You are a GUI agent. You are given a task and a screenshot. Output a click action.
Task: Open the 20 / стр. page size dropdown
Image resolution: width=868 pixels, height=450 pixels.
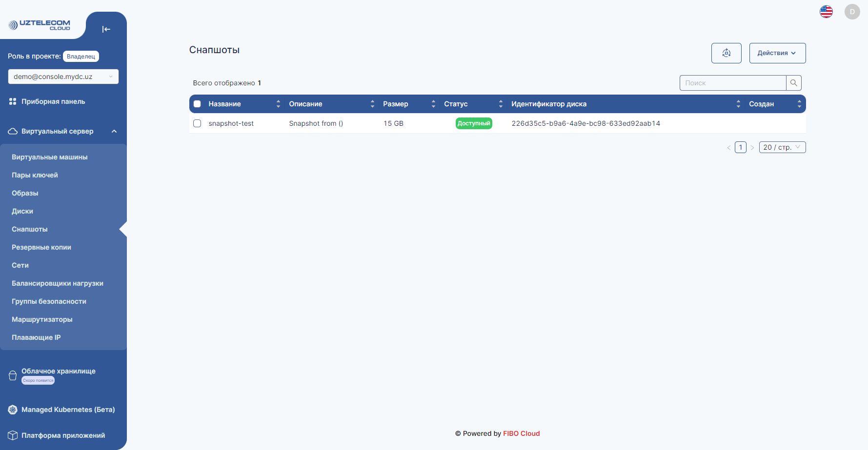(x=782, y=147)
